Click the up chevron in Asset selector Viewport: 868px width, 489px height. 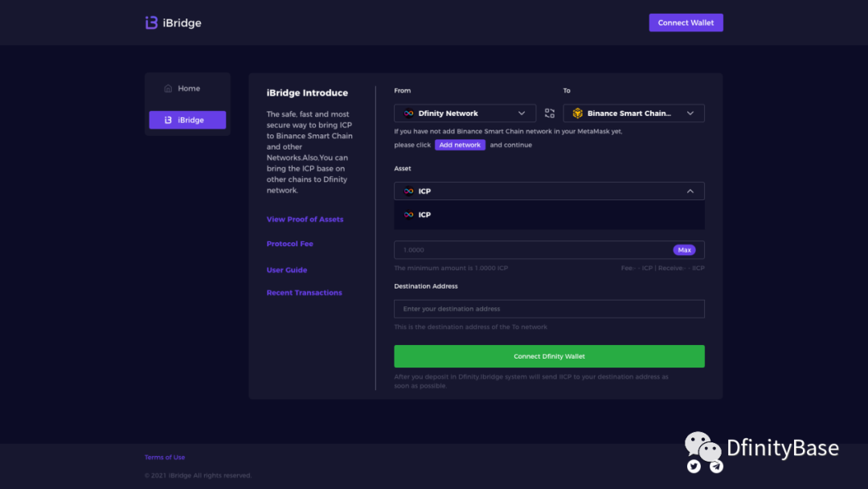(x=690, y=191)
